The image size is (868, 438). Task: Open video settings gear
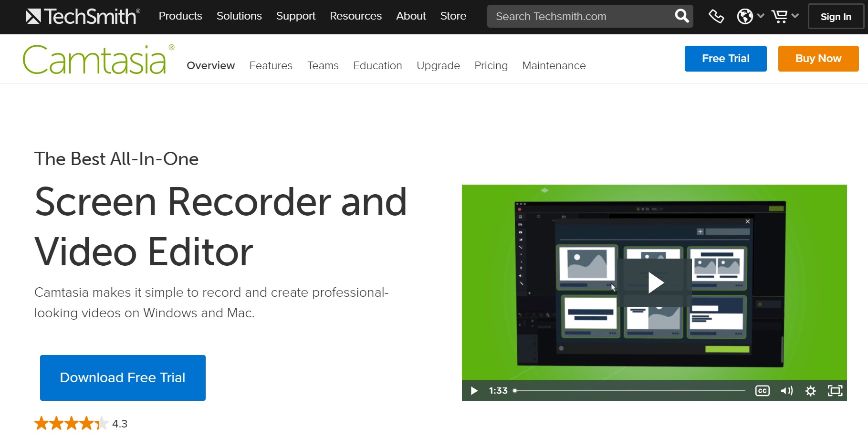(811, 391)
